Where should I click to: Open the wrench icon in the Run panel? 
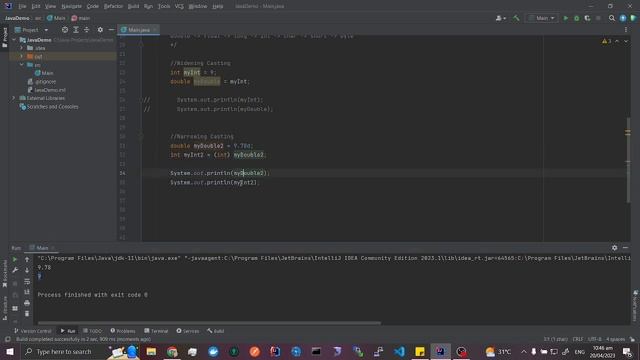point(15,270)
